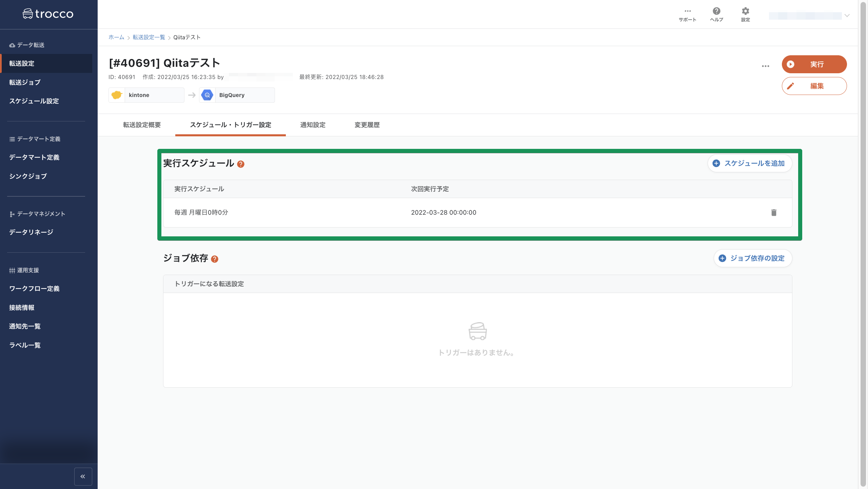Click the 運用支援 section icon
The width and height of the screenshot is (868, 489).
click(12, 271)
